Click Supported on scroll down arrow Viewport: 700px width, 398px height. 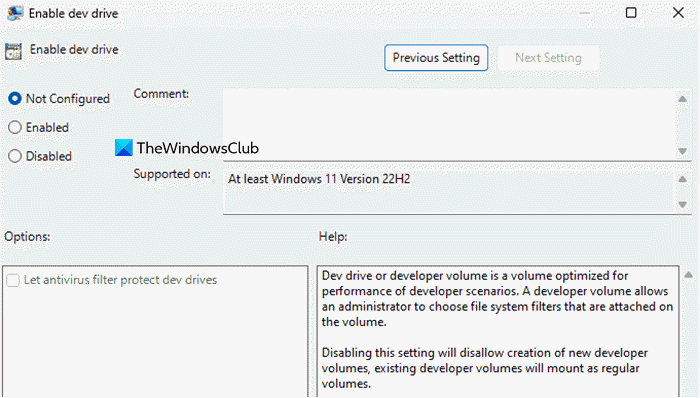(x=682, y=204)
